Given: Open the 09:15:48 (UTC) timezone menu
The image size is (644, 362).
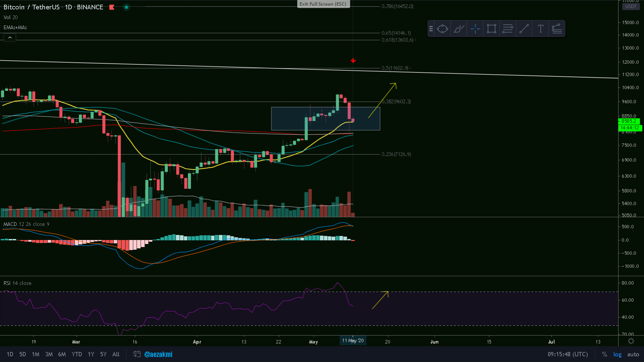Looking at the screenshot, I should point(568,354).
